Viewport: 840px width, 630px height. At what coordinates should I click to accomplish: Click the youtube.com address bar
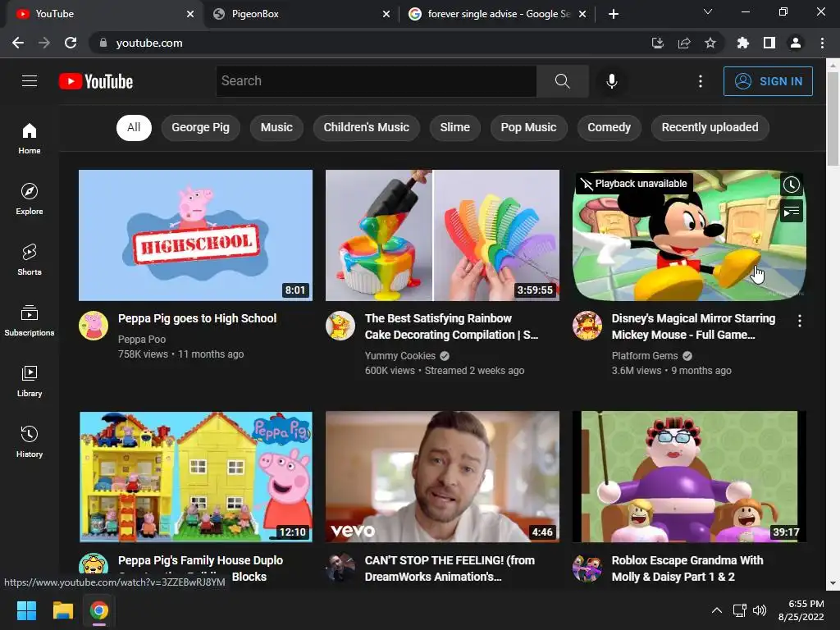(x=370, y=43)
